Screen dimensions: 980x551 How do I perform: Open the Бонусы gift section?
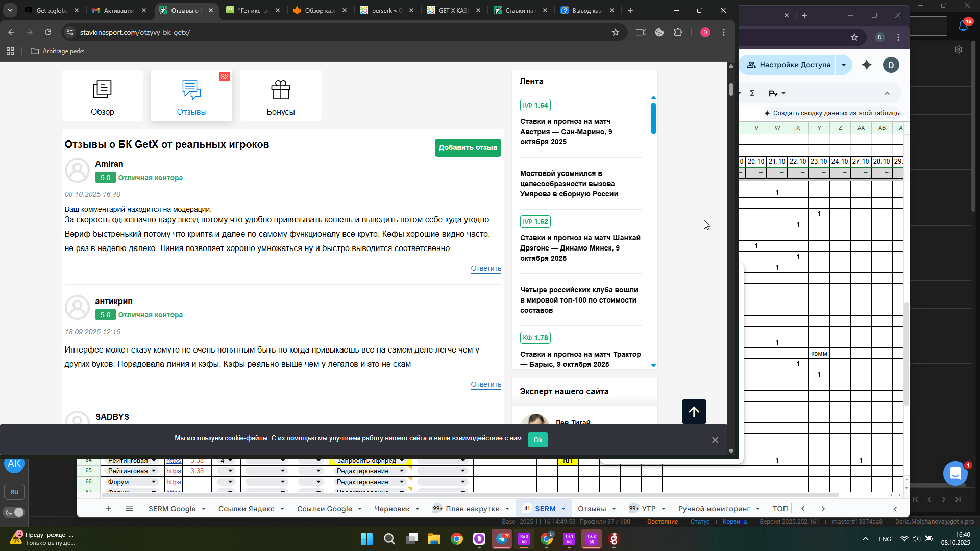click(281, 96)
